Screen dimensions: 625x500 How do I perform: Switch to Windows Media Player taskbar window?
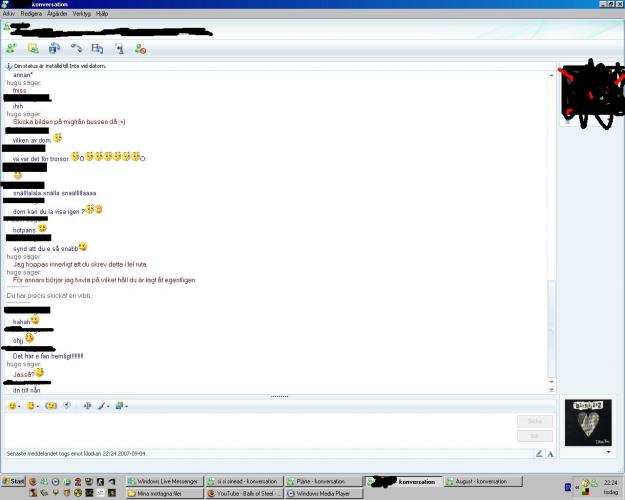click(324, 494)
